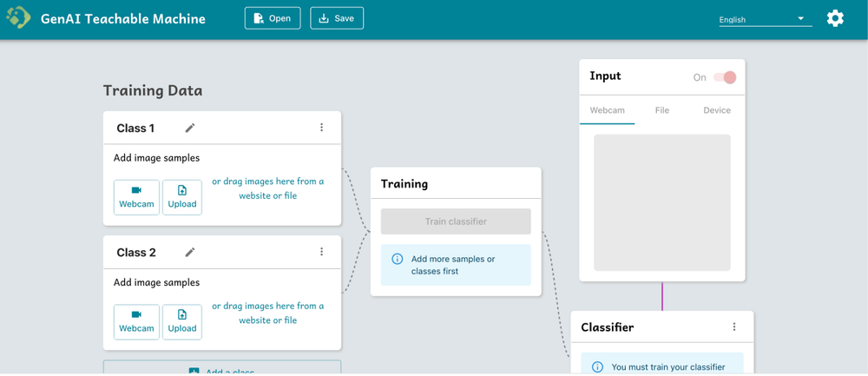Click 'You must train your classifier' message
Image resolution: width=868 pixels, height=376 pixels.
(x=668, y=366)
